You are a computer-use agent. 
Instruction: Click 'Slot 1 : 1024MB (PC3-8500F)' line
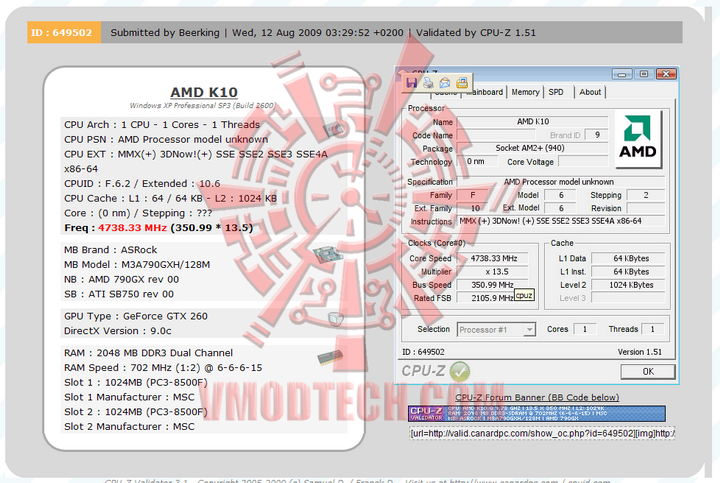click(x=135, y=382)
